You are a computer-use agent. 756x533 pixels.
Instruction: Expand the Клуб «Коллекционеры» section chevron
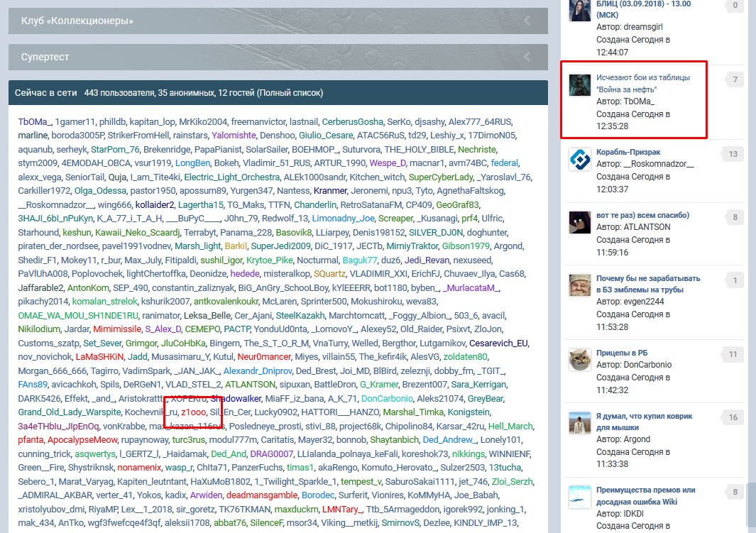click(x=527, y=21)
